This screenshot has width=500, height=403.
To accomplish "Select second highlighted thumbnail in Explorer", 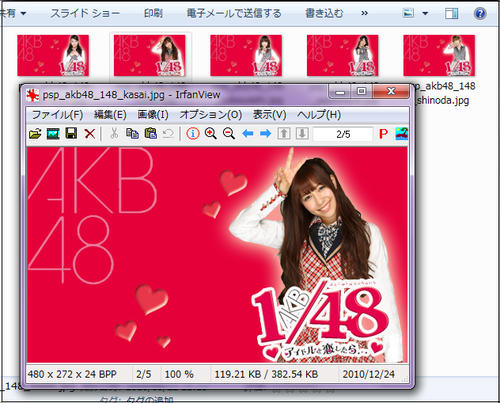I will [x=150, y=55].
